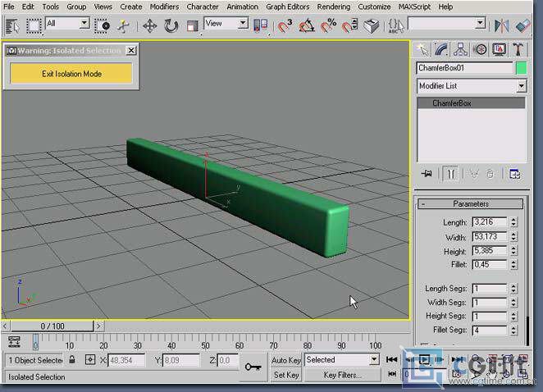Click the Mirror tool icon
This screenshot has width=543, height=392.
[501, 26]
